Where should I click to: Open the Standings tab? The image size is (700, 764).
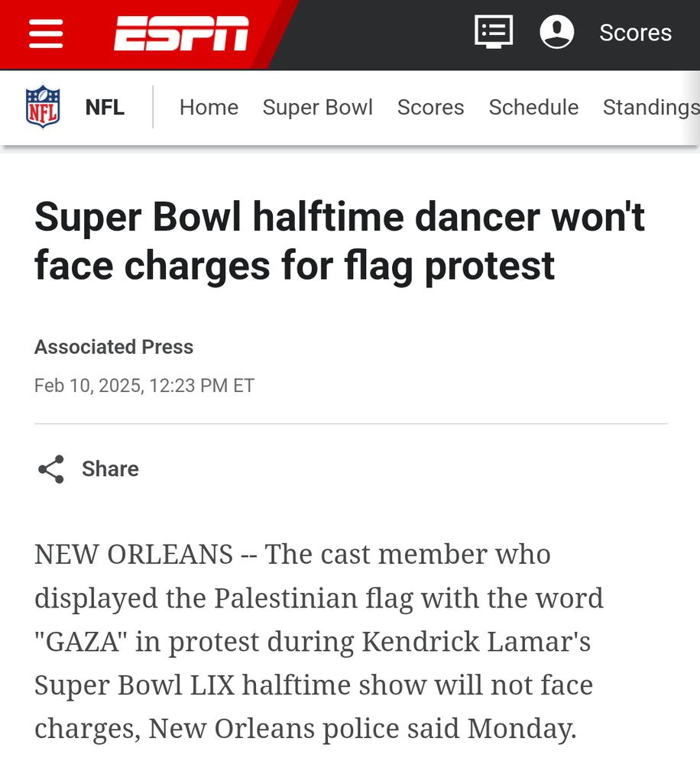pyautogui.click(x=651, y=107)
